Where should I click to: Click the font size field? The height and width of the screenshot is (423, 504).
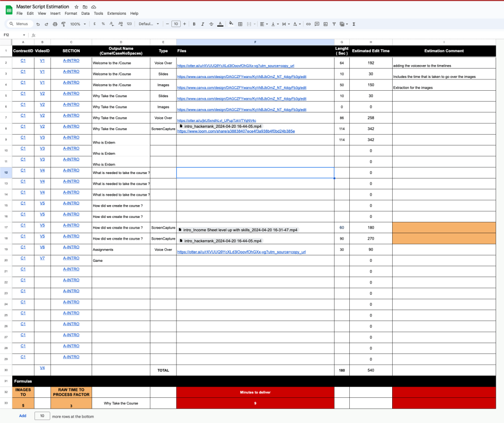coord(176,24)
